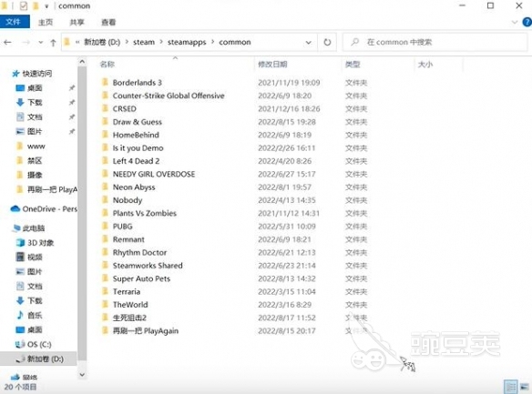Click properties checkmark in quick access toolbar
Image resolution: width=532 pixels, height=394 pixels.
(24, 5)
